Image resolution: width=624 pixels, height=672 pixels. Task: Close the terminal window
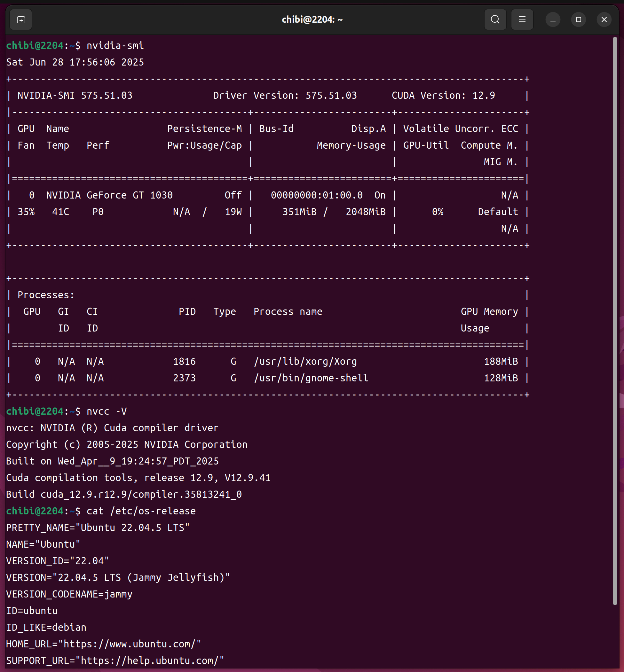(x=604, y=20)
